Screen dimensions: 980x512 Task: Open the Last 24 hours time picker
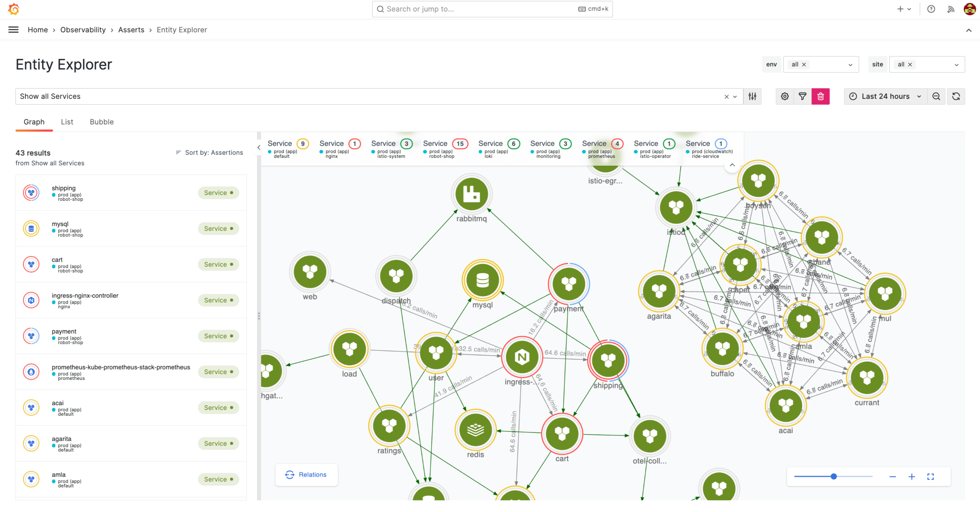point(885,97)
